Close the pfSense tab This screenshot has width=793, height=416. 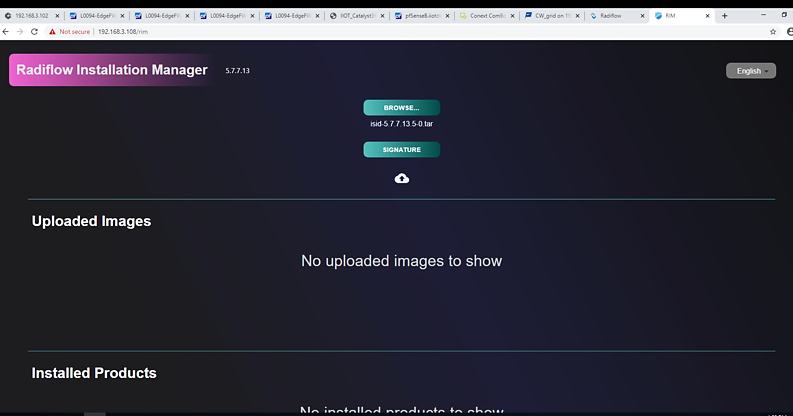[447, 16]
